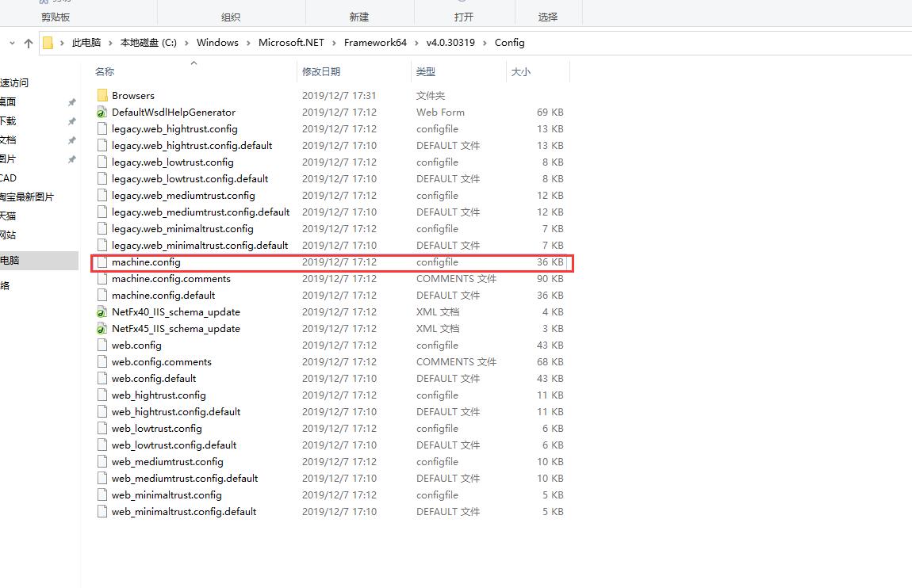Screen dimensions: 912x588
Task: Unpin 文档 from Quick access
Action: [x=71, y=139]
